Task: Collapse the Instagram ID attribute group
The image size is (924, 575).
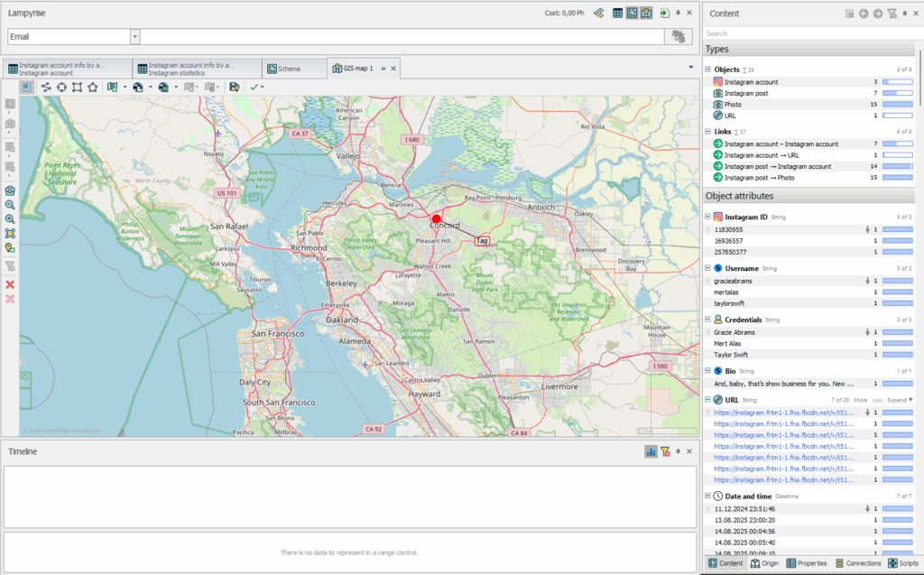Action: tap(707, 217)
